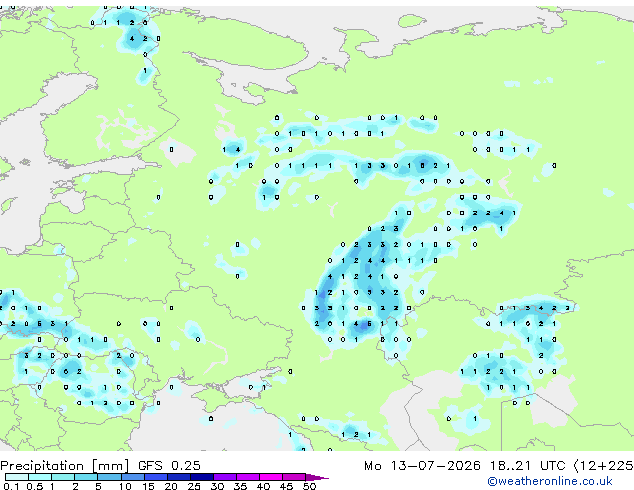Click the '25' legend scale value
The width and height of the screenshot is (634, 490).
(x=194, y=486)
